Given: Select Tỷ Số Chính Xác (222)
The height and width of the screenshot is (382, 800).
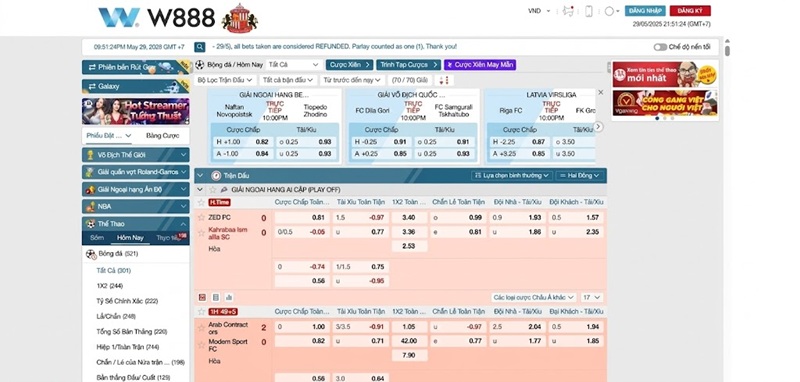Looking at the screenshot, I should 127,301.
